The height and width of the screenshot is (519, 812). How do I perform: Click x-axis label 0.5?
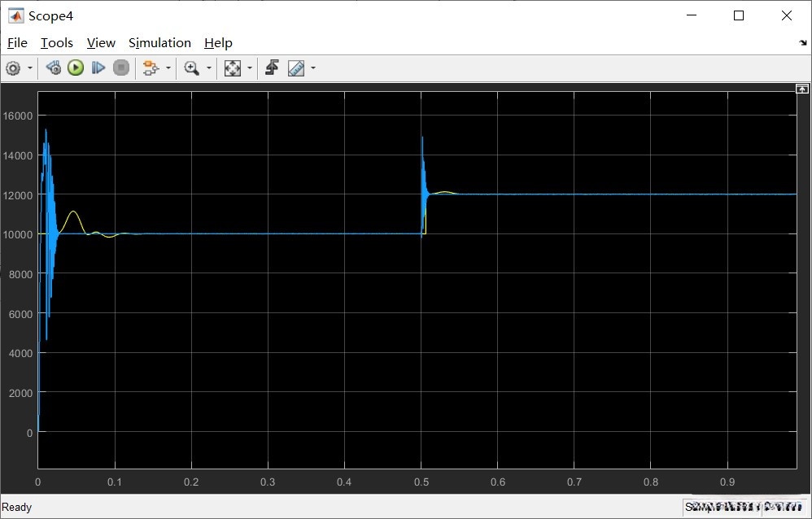pyautogui.click(x=421, y=482)
